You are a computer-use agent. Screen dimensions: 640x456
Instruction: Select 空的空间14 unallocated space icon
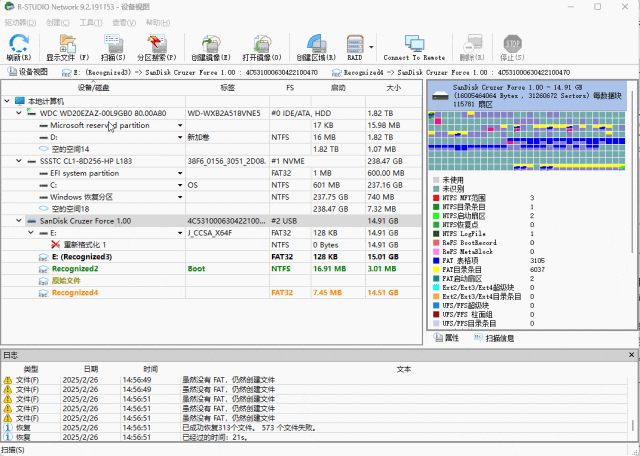(44, 149)
